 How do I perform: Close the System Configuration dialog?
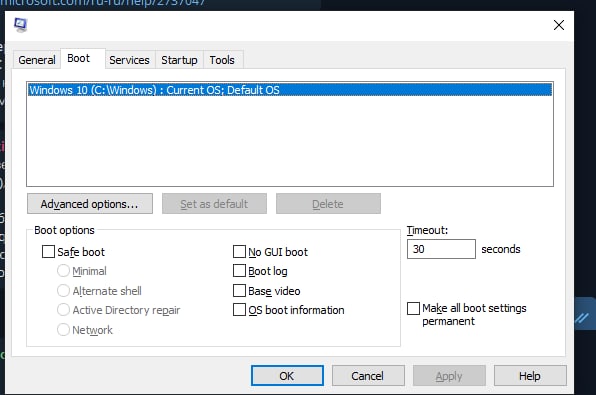click(x=558, y=25)
